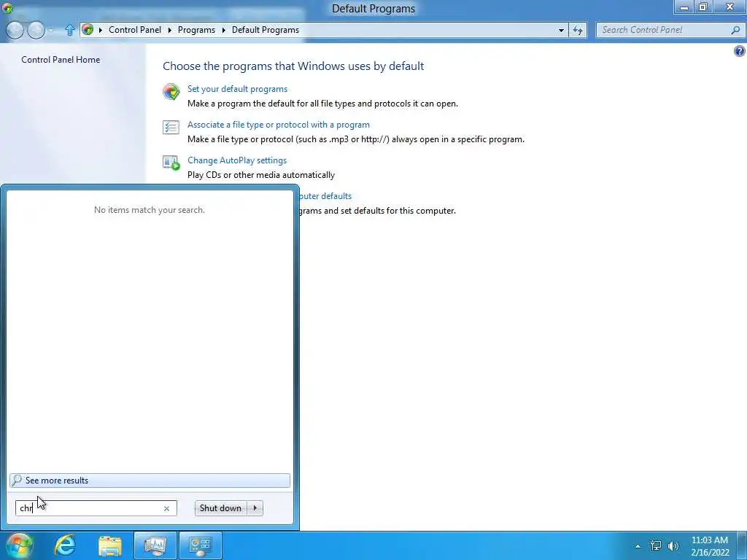Open the clock showing 11:03 AM
Screen dimensions: 747x560
click(x=710, y=546)
